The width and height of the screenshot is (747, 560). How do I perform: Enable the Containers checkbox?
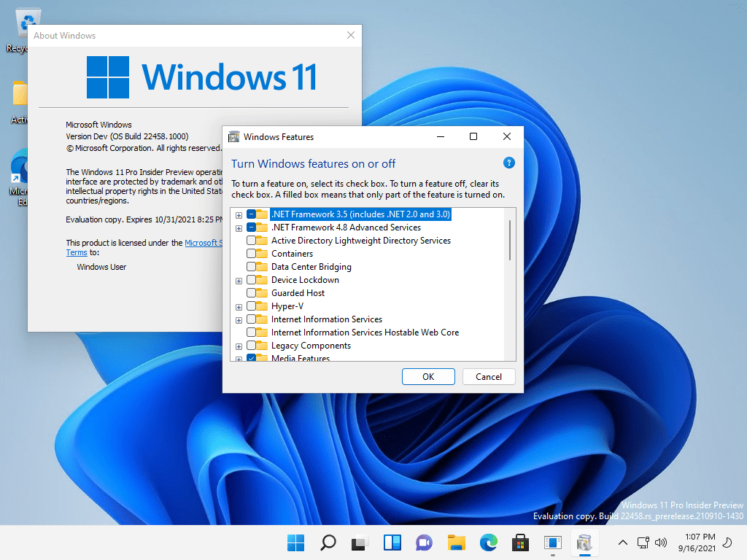[251, 253]
